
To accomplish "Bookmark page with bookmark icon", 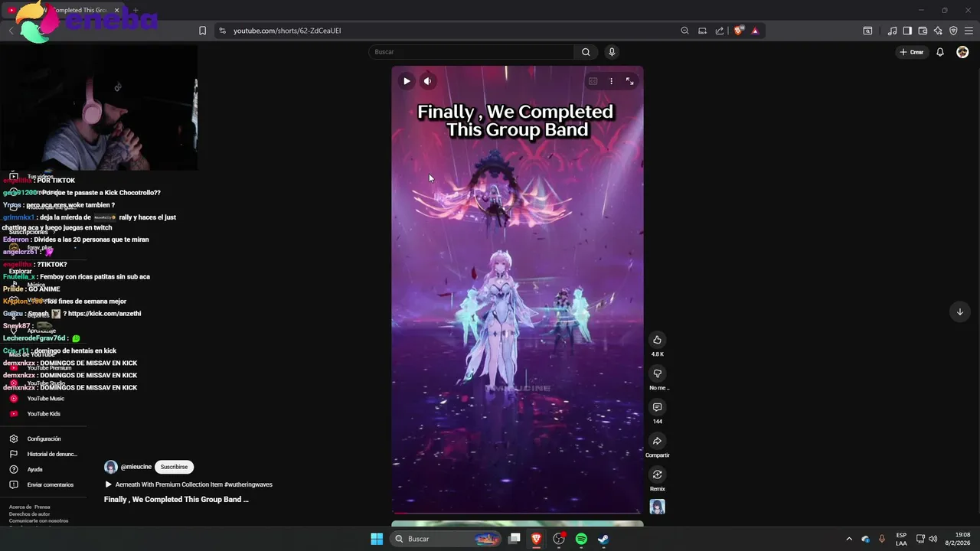I will coord(202,31).
